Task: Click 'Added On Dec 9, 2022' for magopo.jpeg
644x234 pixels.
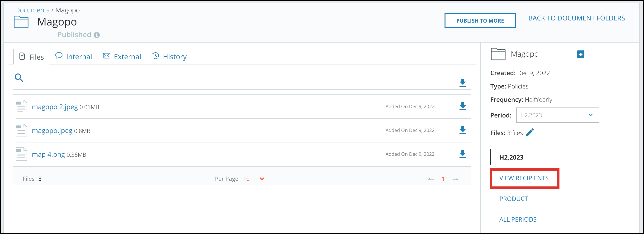Action: 410,130
